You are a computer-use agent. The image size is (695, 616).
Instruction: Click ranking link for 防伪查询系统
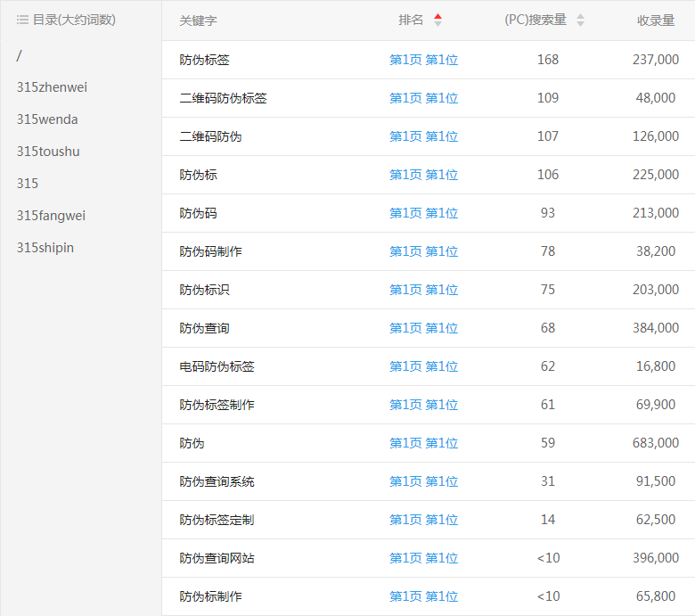point(423,481)
